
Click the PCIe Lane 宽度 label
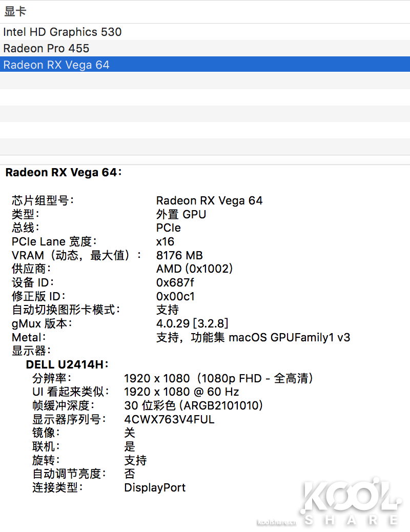(54, 241)
